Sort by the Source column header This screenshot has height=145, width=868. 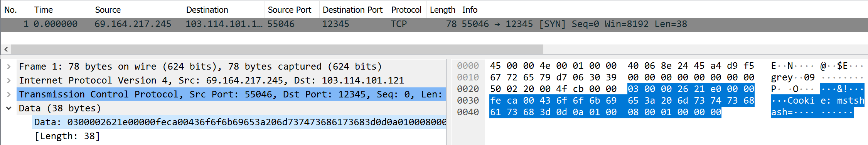137,10
